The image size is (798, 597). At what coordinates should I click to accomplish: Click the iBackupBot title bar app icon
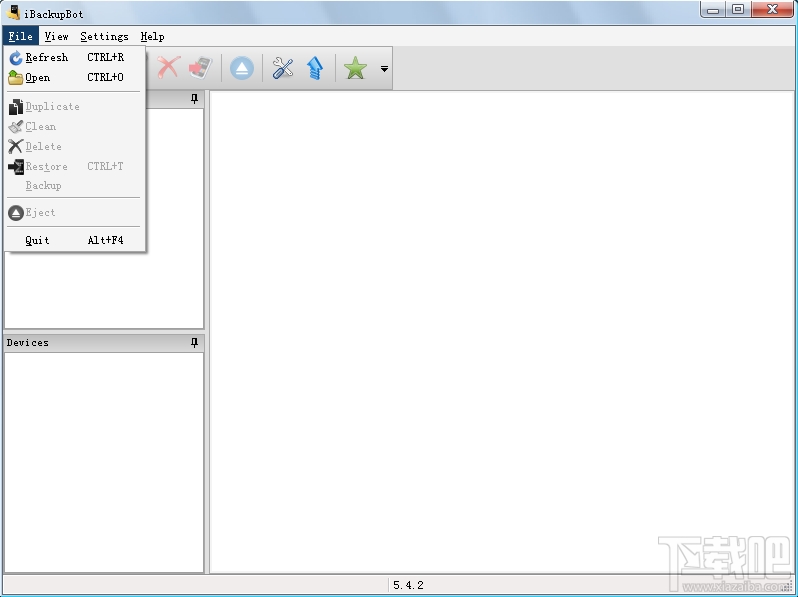click(13, 12)
